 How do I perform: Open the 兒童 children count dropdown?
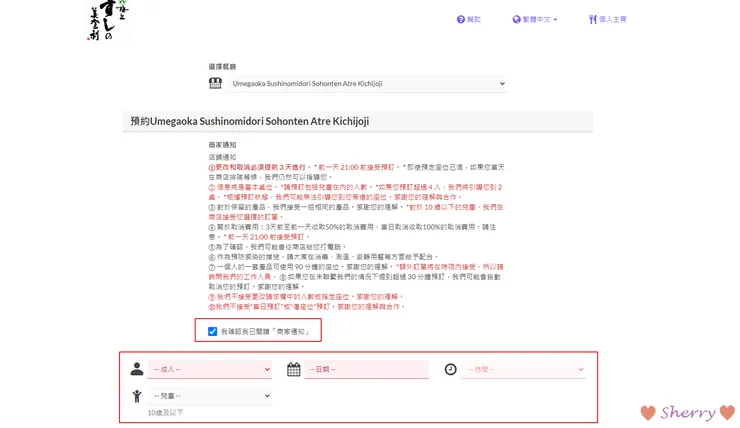(210, 395)
